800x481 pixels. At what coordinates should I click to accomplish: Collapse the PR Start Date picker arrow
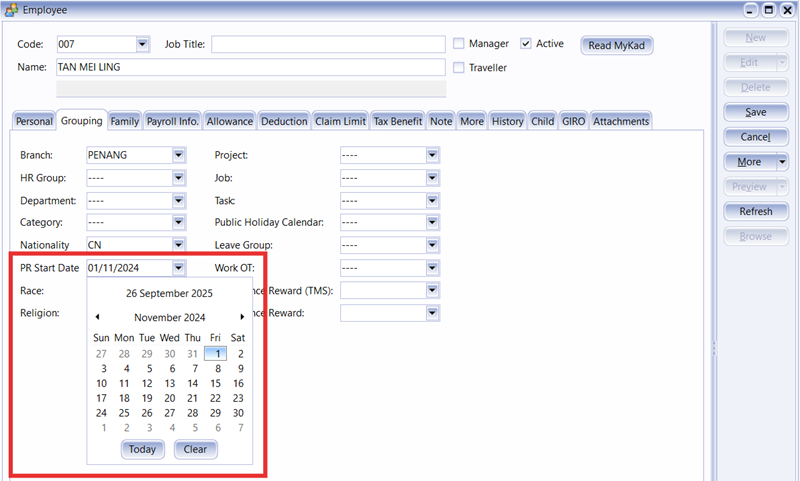click(x=178, y=268)
